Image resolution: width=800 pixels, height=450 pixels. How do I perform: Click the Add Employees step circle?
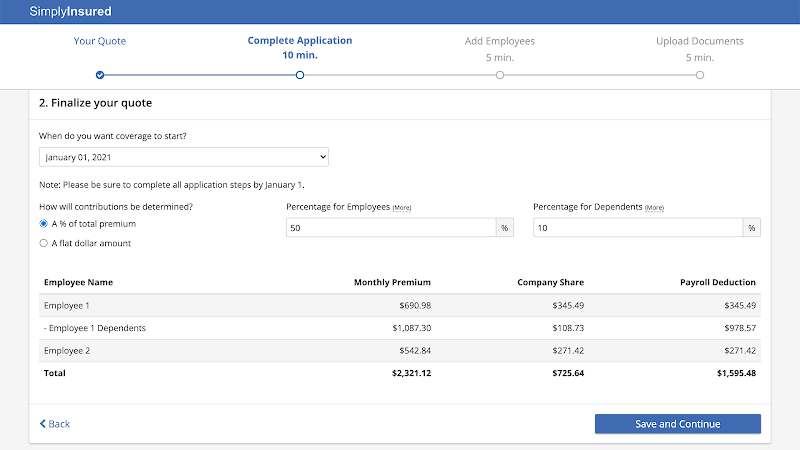(500, 75)
